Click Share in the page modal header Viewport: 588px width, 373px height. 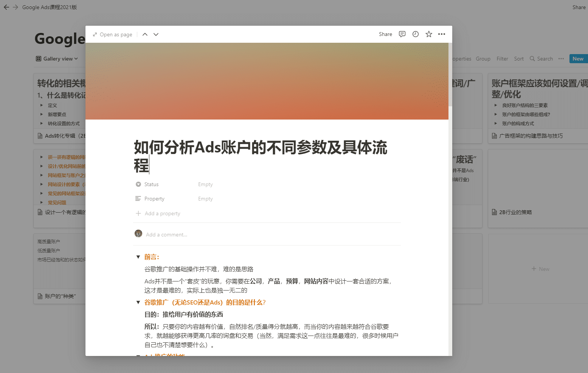click(x=385, y=34)
